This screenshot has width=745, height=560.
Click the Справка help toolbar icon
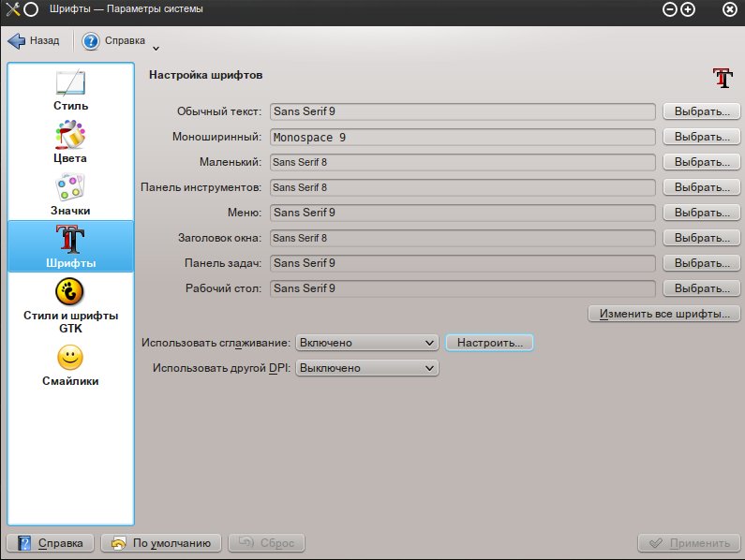coord(92,41)
